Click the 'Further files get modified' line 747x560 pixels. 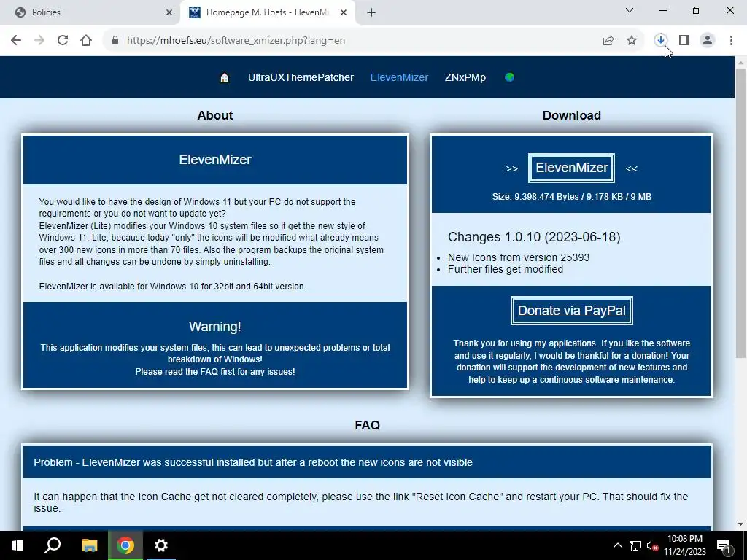click(x=506, y=270)
